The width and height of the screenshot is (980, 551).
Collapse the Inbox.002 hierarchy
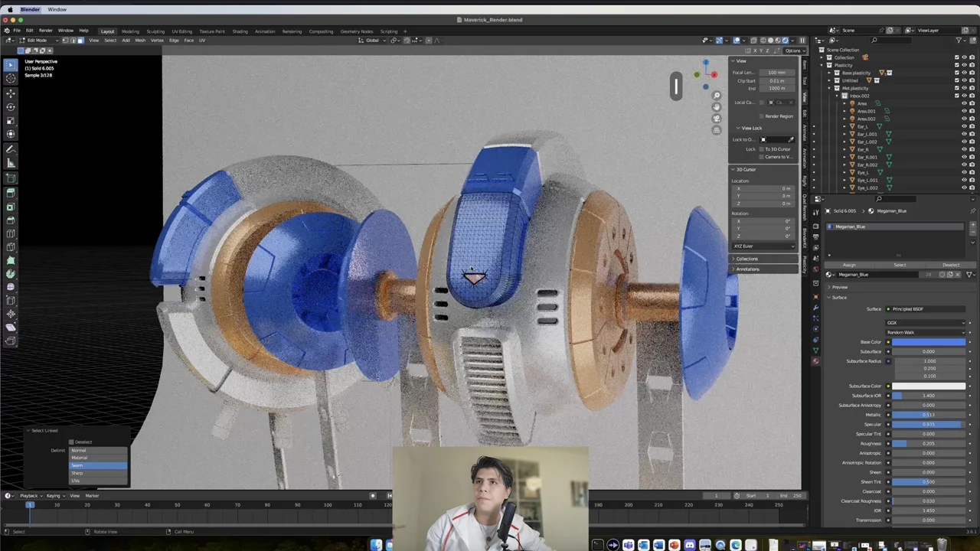point(836,96)
